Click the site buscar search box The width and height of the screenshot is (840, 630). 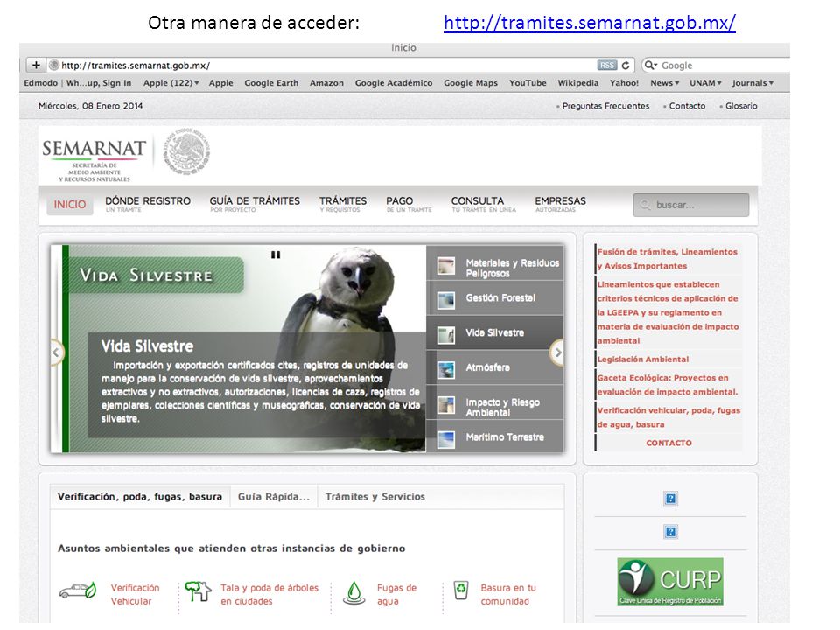690,205
